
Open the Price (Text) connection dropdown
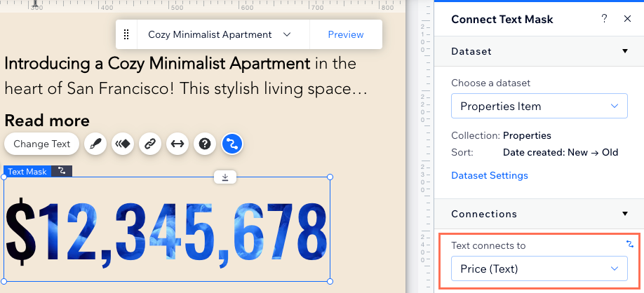tap(539, 268)
